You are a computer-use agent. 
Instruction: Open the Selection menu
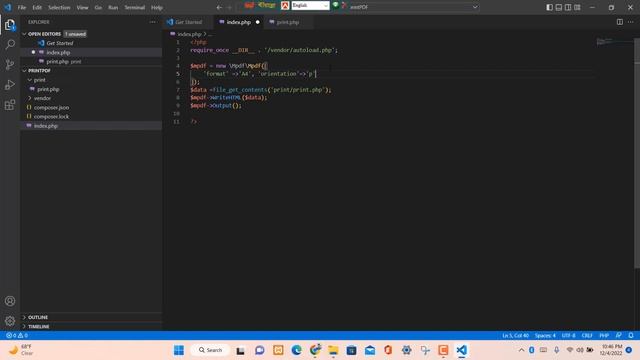[59, 7]
